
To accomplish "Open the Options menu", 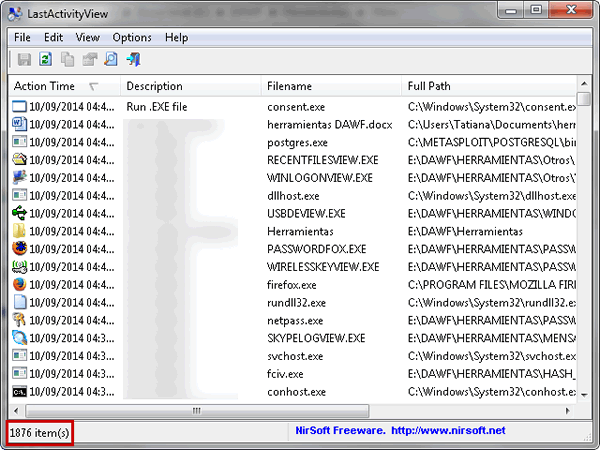I will [132, 38].
